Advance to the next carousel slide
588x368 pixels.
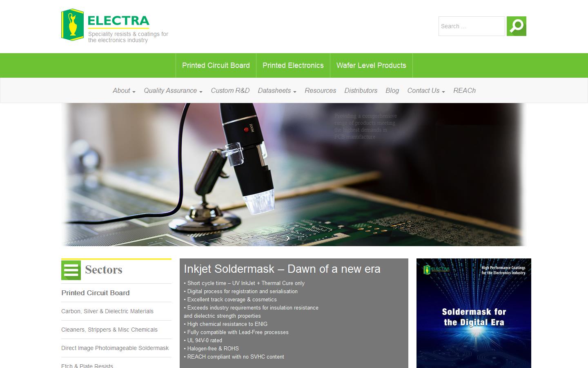coord(288,238)
